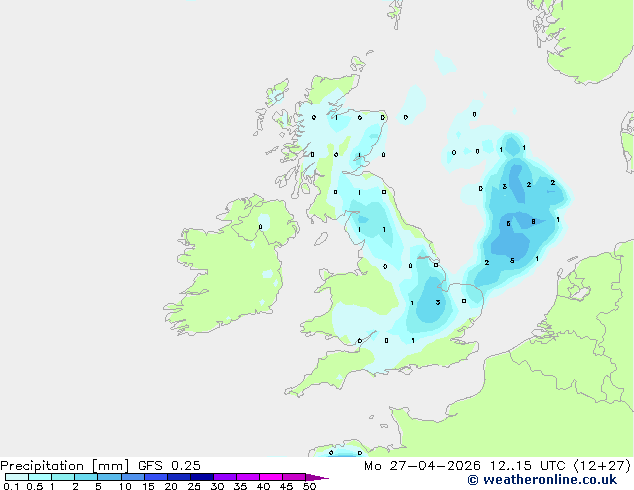
Task: Click the "(12+27)" forecast offset text
Action: coord(602,466)
